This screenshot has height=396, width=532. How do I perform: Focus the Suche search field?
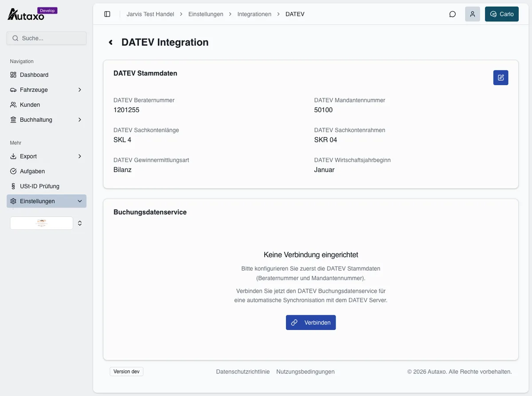point(47,38)
